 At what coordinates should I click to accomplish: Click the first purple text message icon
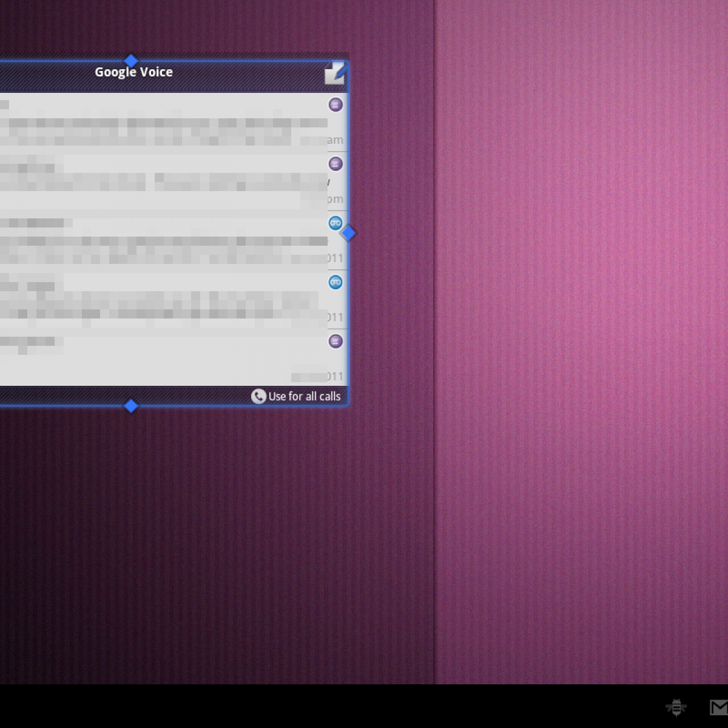click(x=335, y=105)
